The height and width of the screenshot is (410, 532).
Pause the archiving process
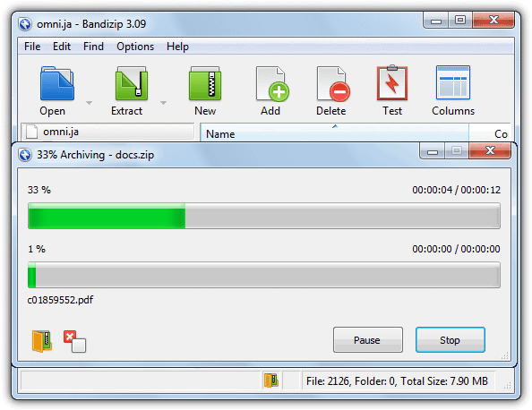tap(368, 340)
